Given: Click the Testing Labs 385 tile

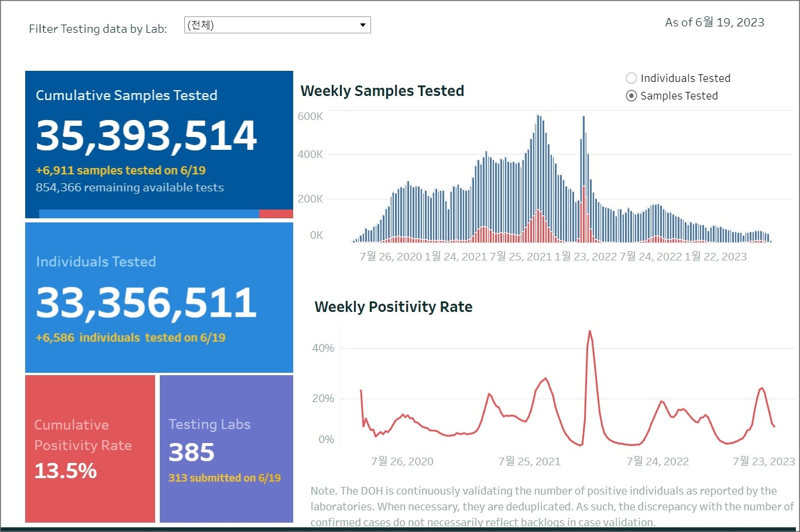Looking at the screenshot, I should tap(226, 448).
